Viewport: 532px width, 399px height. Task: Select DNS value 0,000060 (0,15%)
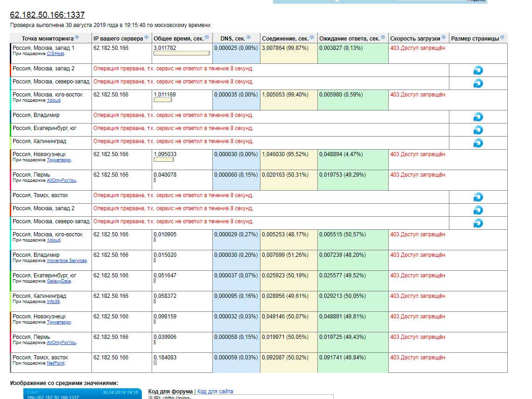236,175
